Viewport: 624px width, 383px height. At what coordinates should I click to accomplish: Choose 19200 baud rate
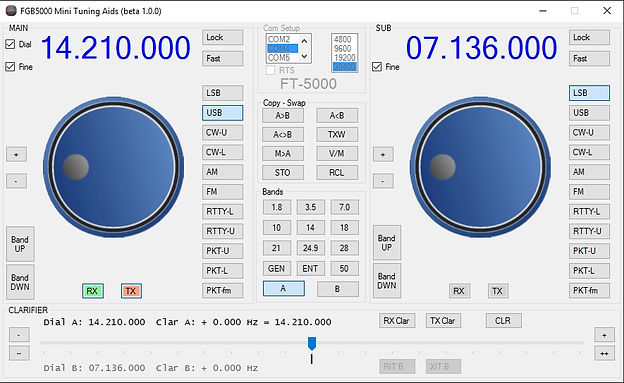pos(344,57)
